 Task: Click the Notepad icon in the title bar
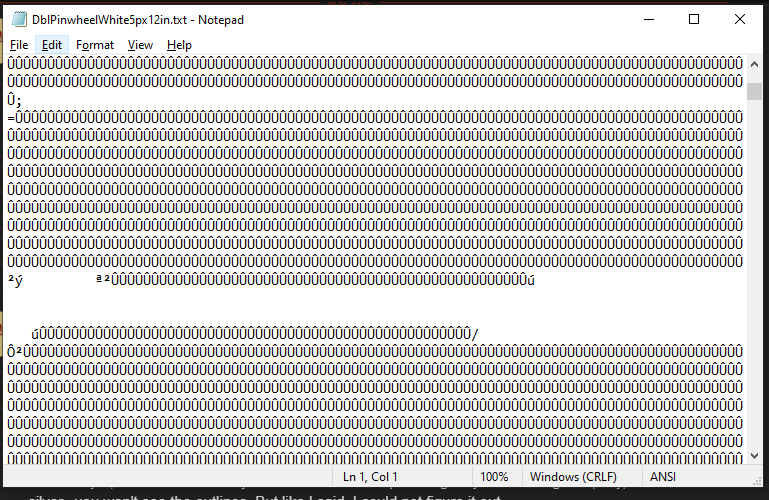pyautogui.click(x=19, y=20)
